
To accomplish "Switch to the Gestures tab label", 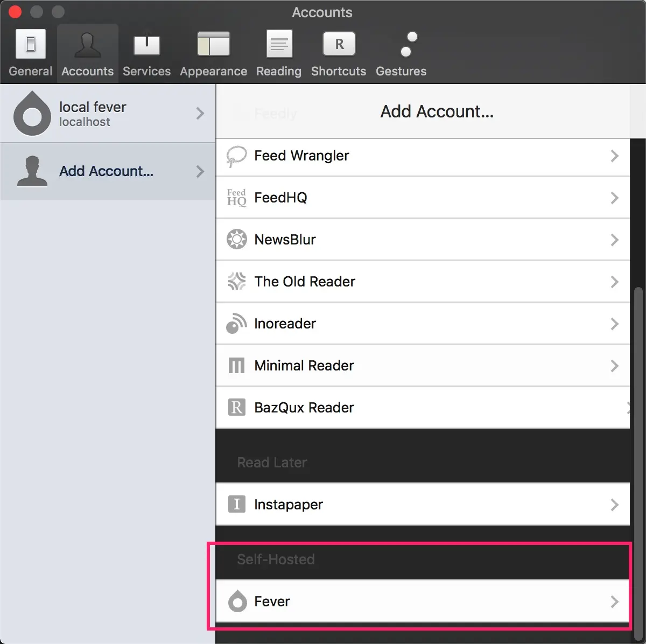I will click(401, 71).
